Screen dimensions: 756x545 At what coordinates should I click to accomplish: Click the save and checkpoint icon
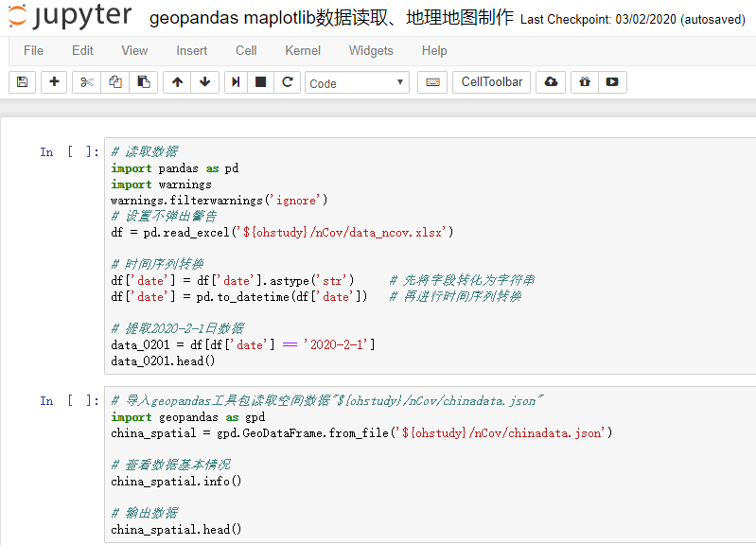22,82
